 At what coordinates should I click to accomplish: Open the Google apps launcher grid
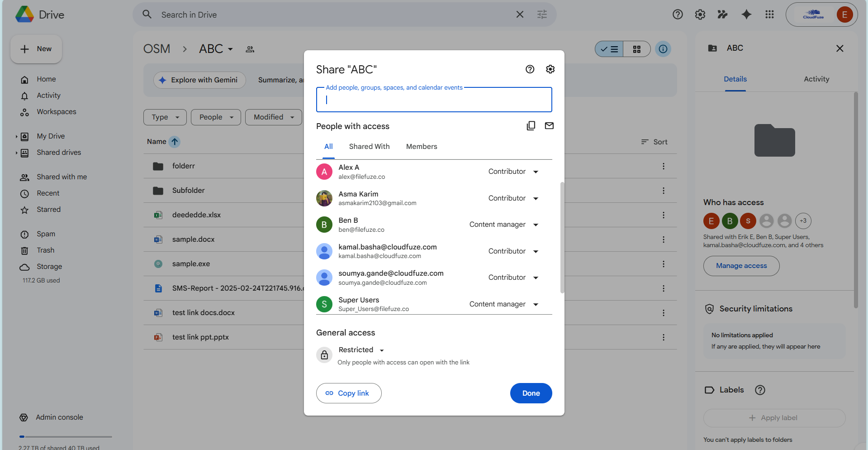tap(769, 14)
